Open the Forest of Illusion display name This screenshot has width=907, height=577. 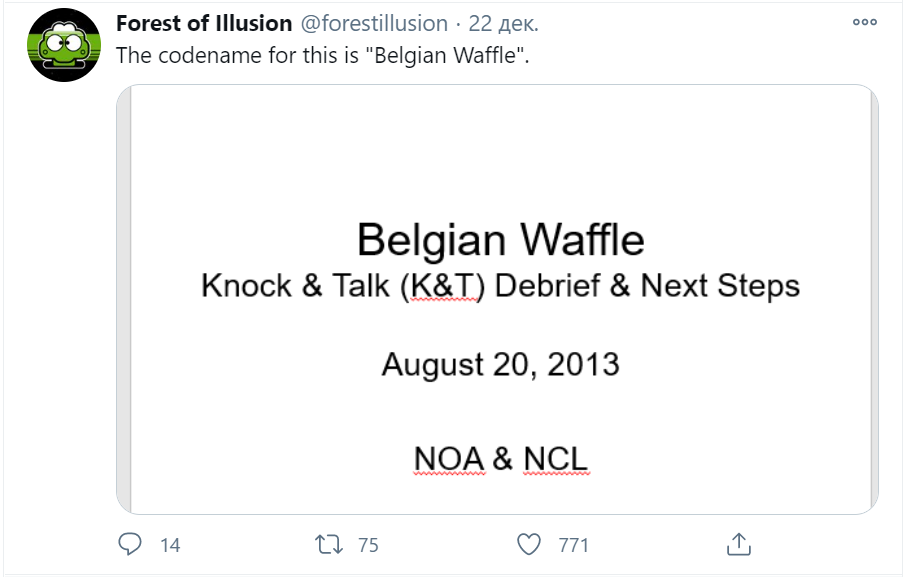point(204,24)
